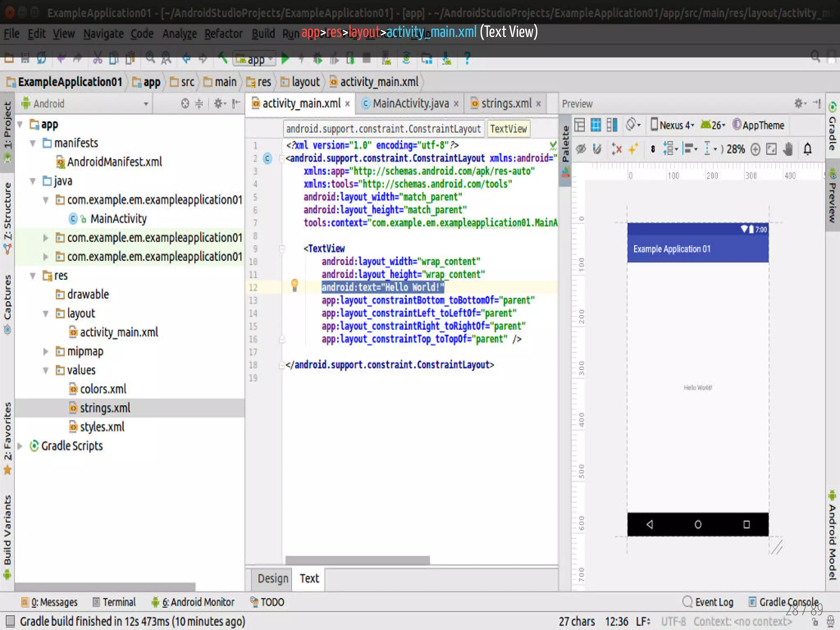Open the Nexus 4 device dropdown
Image resolution: width=840 pixels, height=630 pixels.
pos(673,125)
